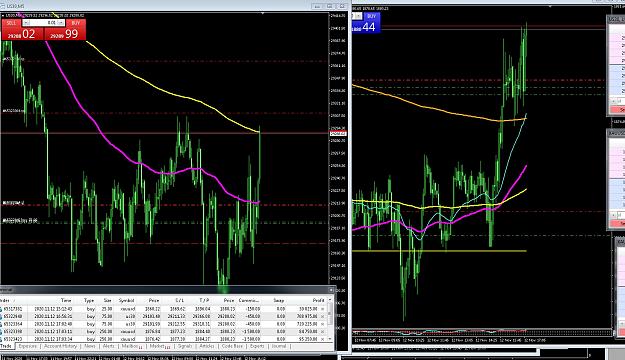Switch to the Exposure tab

(28, 346)
